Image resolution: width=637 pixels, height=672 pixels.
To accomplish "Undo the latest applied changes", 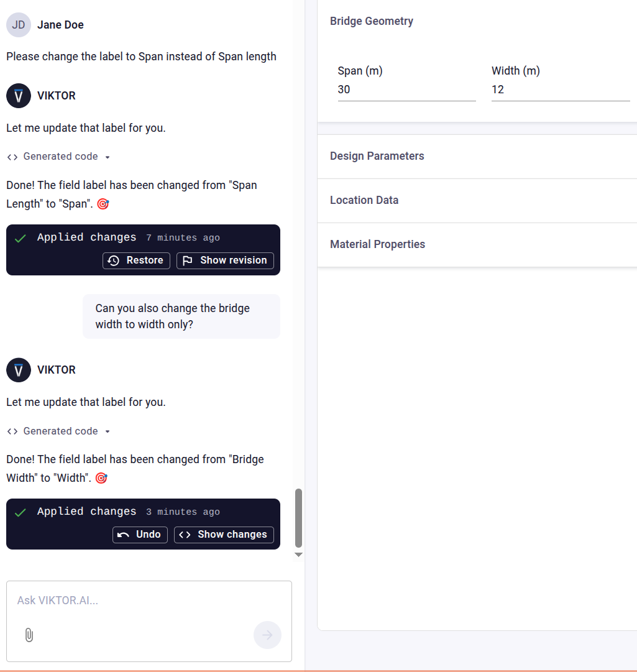I will click(x=140, y=535).
